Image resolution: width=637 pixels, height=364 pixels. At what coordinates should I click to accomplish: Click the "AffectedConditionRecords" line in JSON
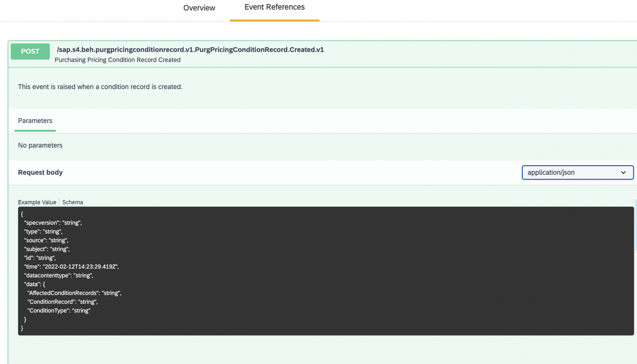75,293
